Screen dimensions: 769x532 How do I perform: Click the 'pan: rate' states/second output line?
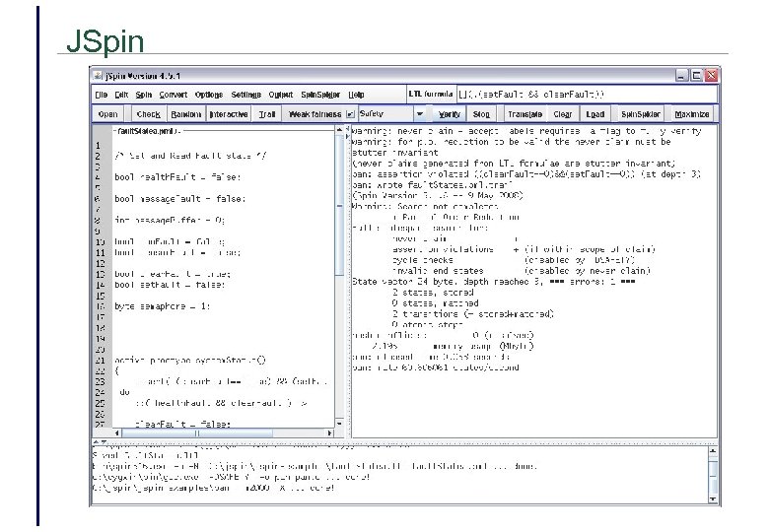click(436, 366)
